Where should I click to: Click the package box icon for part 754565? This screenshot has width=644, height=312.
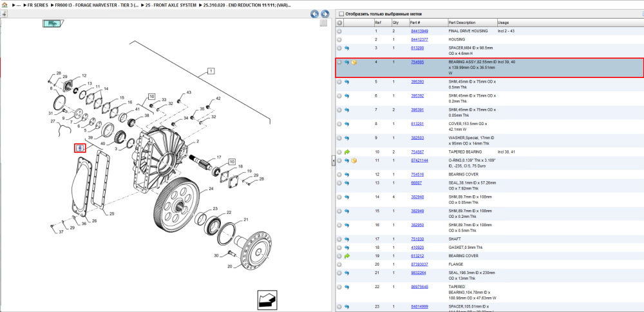point(354,63)
